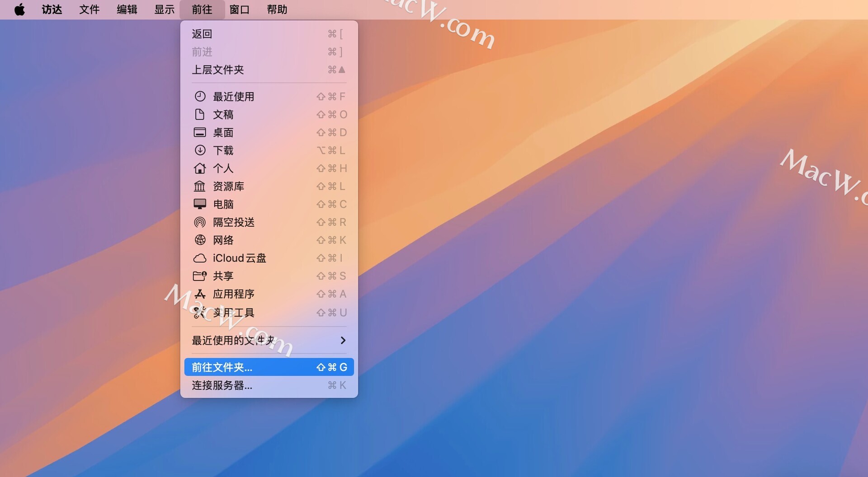Click the tools icon beside 实用工具
This screenshot has height=477, width=868.
200,313
